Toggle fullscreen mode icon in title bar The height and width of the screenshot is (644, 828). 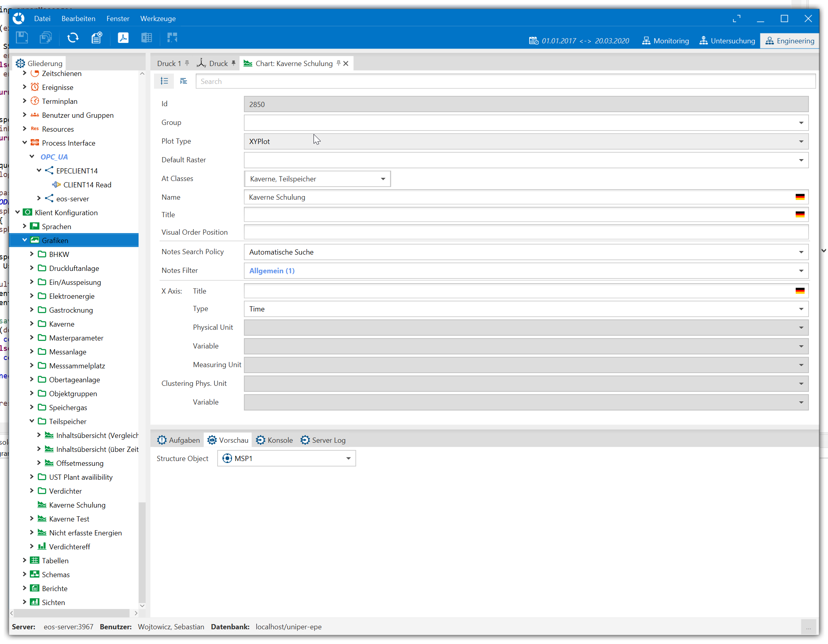pyautogui.click(x=736, y=19)
